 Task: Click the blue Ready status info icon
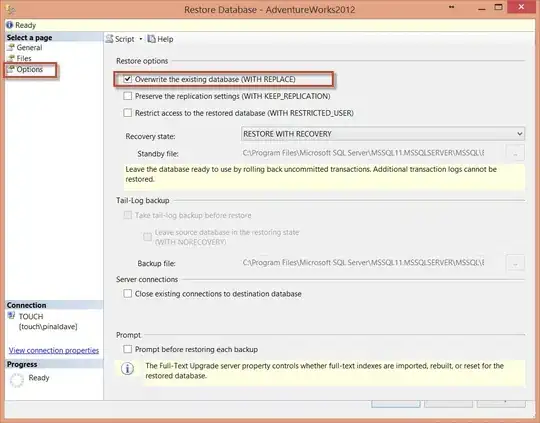(9, 25)
